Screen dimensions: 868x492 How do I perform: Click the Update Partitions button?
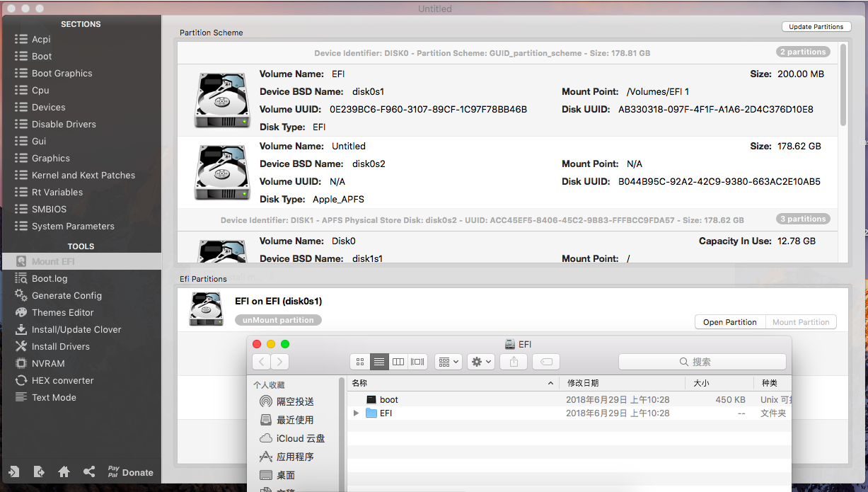click(x=816, y=26)
